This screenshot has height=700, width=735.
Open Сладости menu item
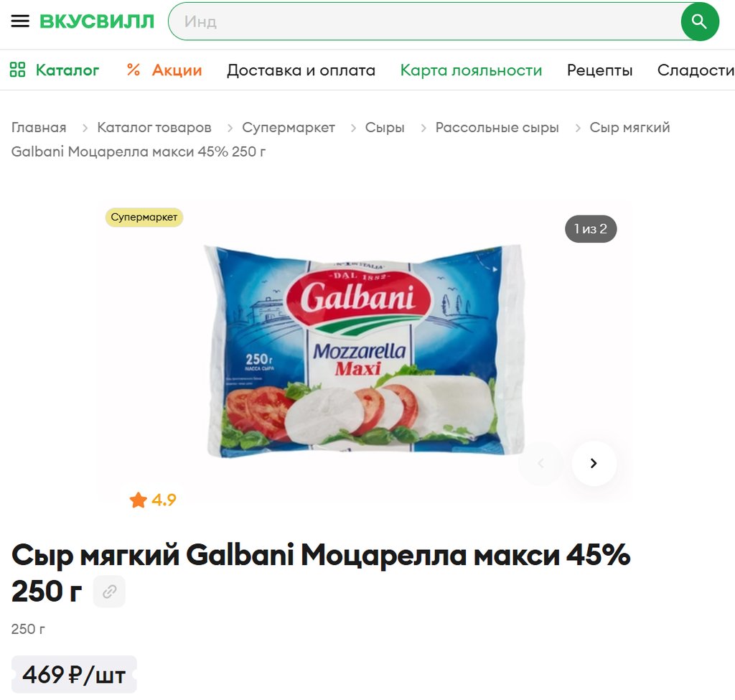coord(696,70)
